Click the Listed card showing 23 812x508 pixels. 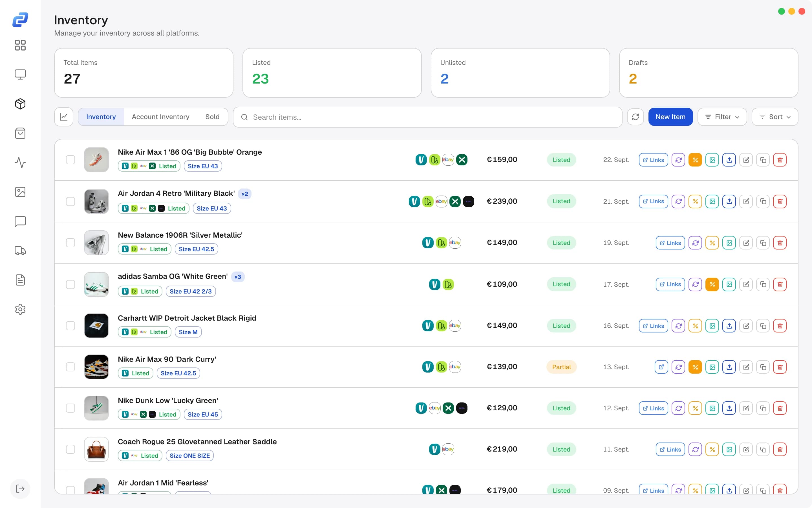pos(332,73)
